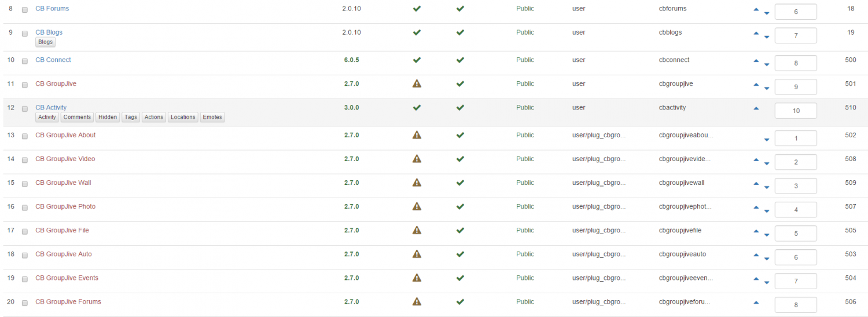The height and width of the screenshot is (317, 868).
Task: Move CB GroupJive File down
Action: coord(767,235)
